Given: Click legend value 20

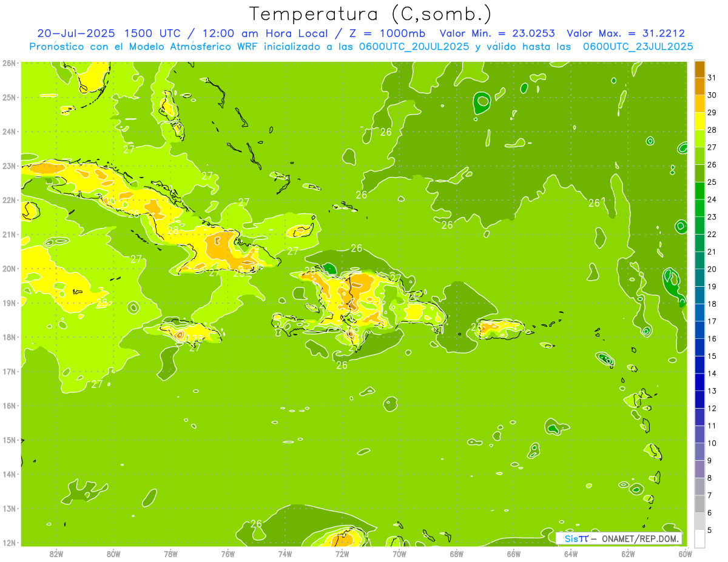Looking at the screenshot, I should (712, 269).
